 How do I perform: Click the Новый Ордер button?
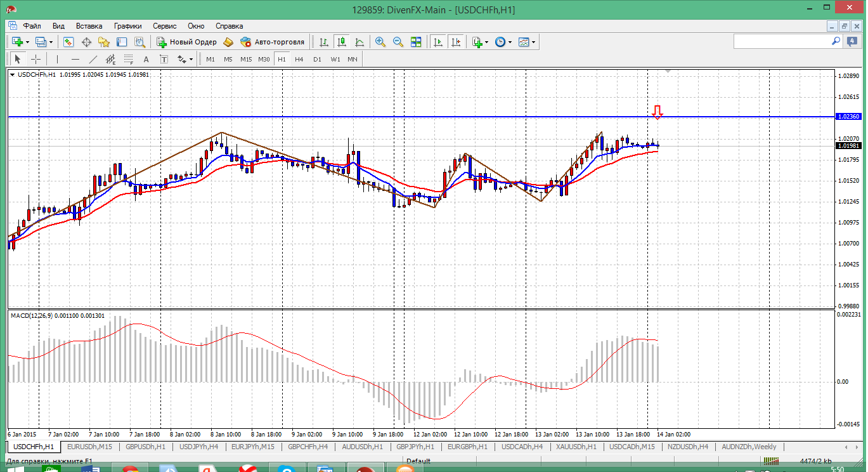tap(186, 42)
